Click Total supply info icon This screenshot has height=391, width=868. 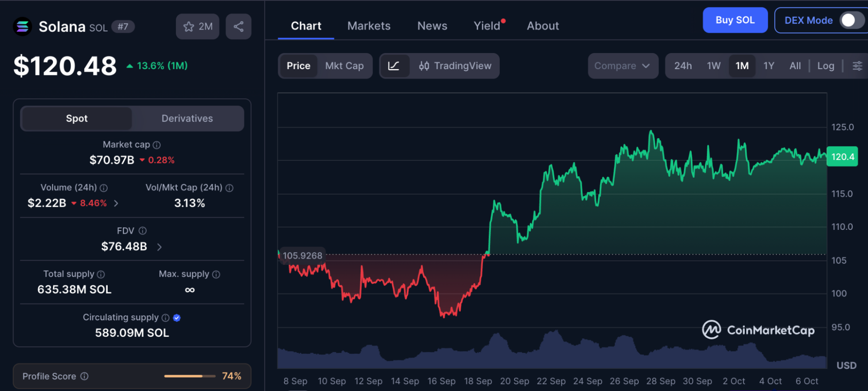[101, 275]
